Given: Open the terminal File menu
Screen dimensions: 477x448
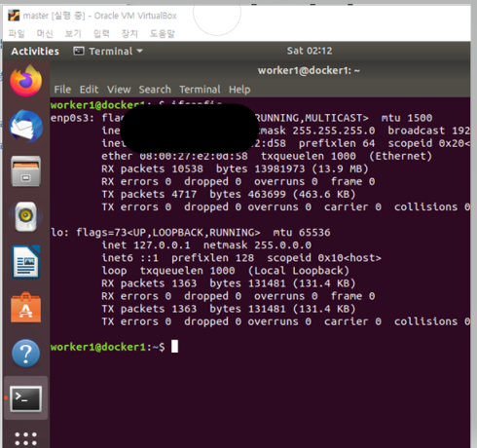Looking at the screenshot, I should (x=62, y=90).
